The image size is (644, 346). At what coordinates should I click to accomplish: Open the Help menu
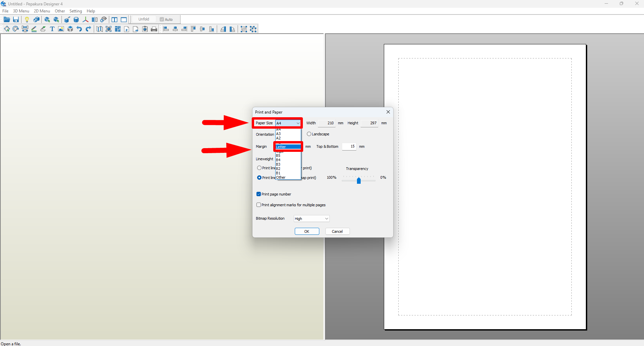pyautogui.click(x=91, y=11)
